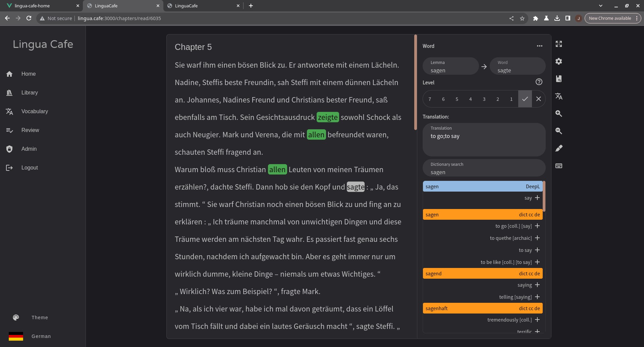Click the translate icon in reader toolbar

tap(558, 96)
